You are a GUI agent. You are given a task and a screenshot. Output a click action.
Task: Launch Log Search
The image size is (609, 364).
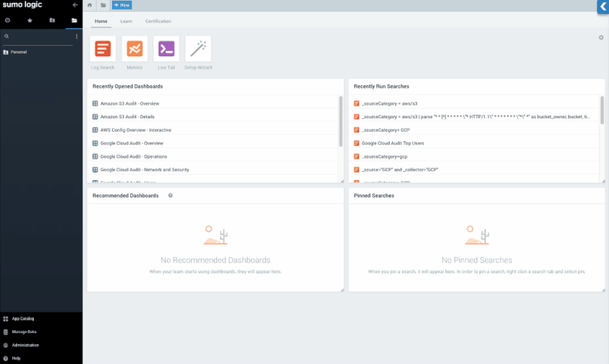click(x=103, y=49)
